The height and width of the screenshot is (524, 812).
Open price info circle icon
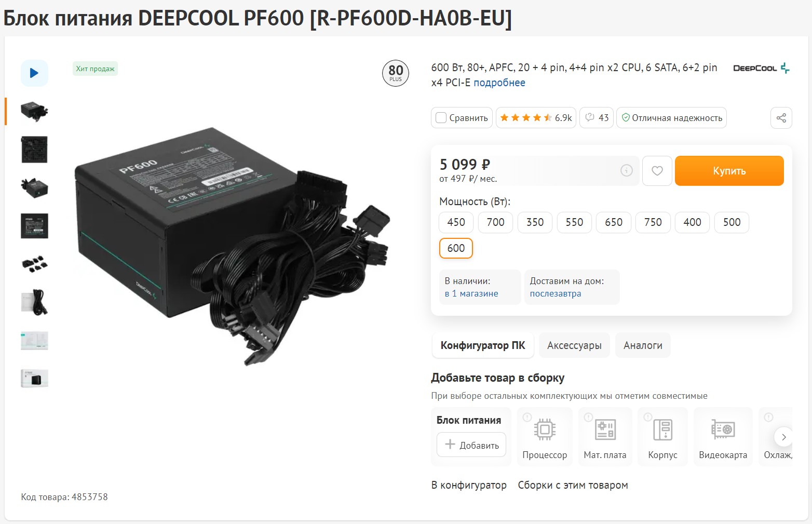[x=627, y=170]
